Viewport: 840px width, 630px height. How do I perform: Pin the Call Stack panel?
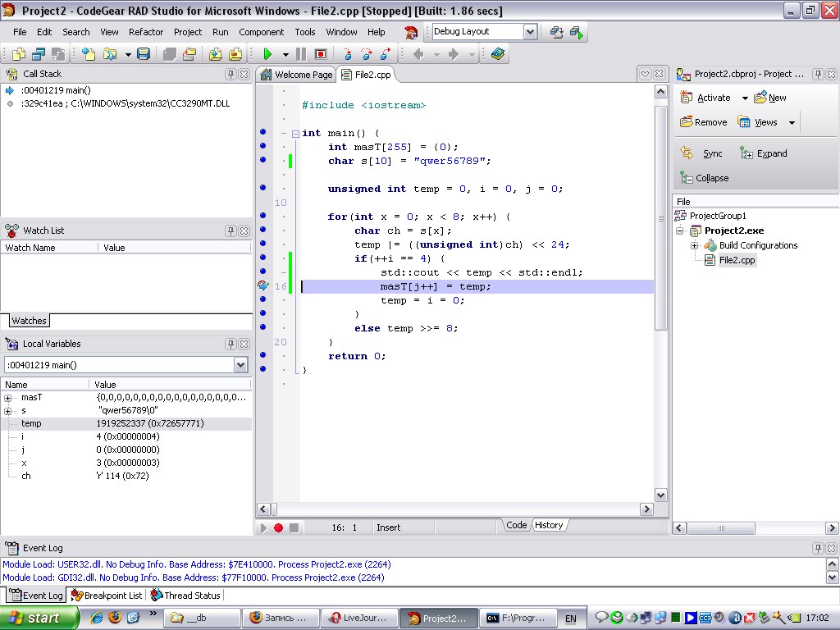pos(231,74)
